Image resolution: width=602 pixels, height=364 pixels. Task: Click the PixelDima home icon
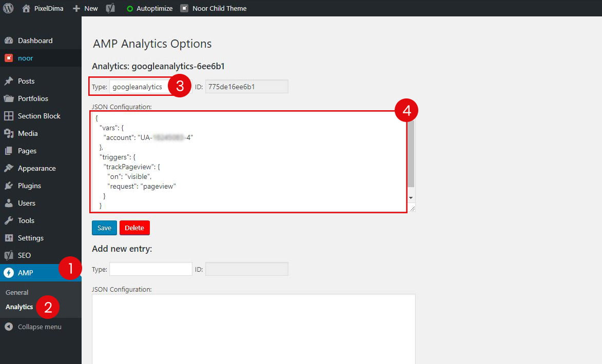pyautogui.click(x=26, y=8)
